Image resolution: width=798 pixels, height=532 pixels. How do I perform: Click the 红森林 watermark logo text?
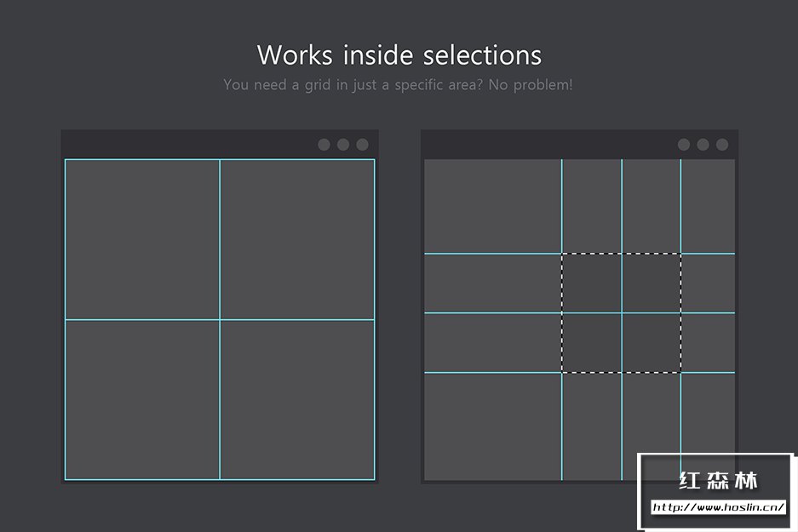(x=718, y=480)
